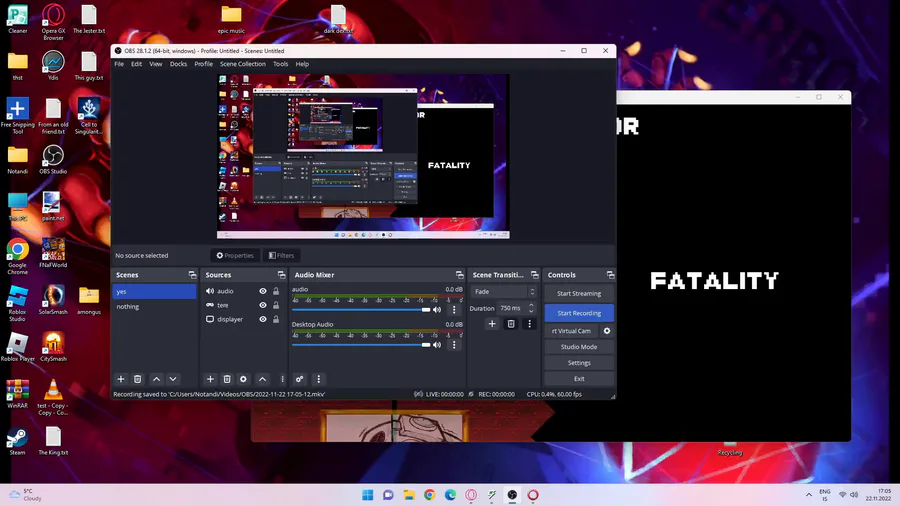Open transition properties three-dot menu
The image size is (900, 506).
[530, 324]
